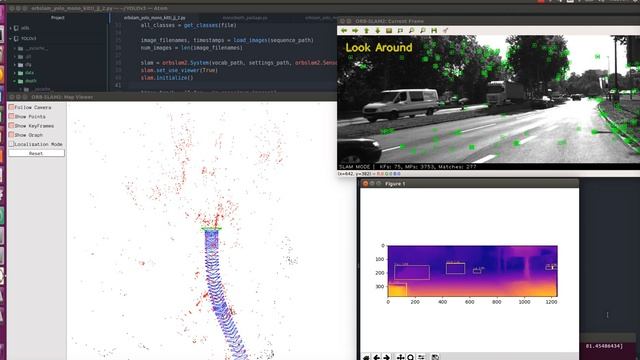Switch to orbslam_yolo_mono_kitti_2_2.py editor tab

click(154, 18)
